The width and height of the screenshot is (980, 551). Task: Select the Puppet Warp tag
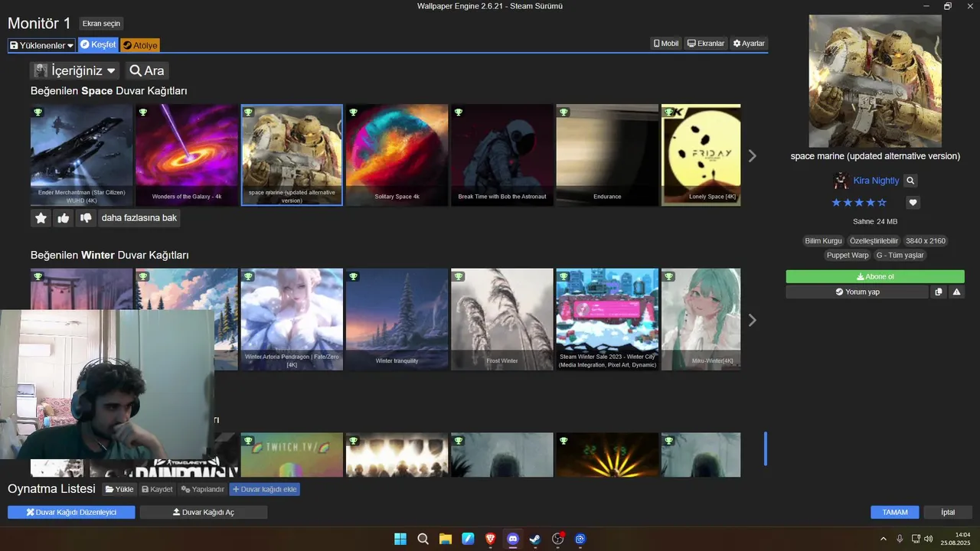(848, 255)
